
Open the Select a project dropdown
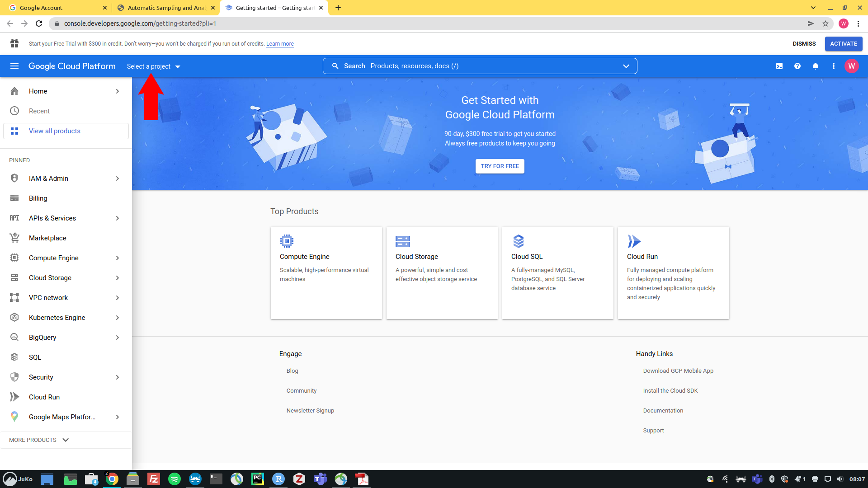point(153,66)
